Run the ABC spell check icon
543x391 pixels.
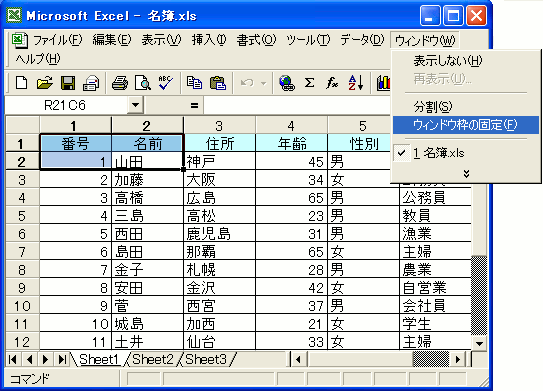[166, 83]
